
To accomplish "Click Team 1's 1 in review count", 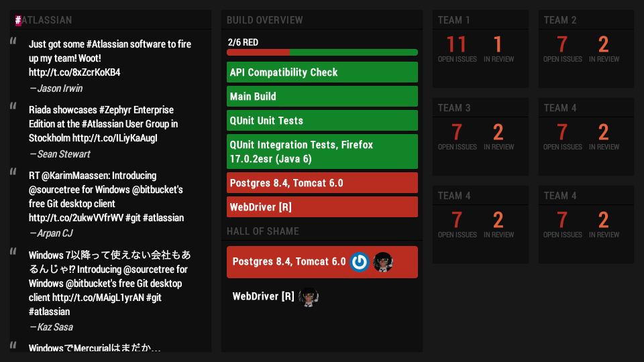I will click(x=498, y=44).
